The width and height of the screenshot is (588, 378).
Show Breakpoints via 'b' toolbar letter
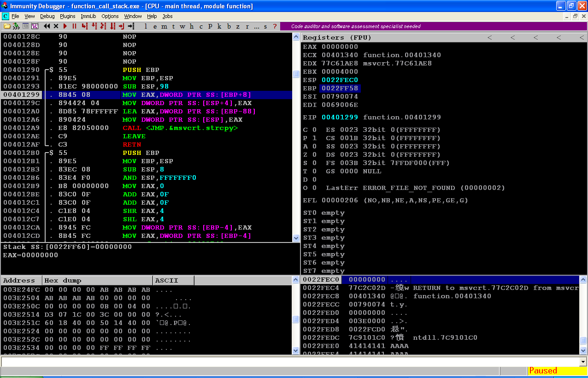click(x=229, y=26)
